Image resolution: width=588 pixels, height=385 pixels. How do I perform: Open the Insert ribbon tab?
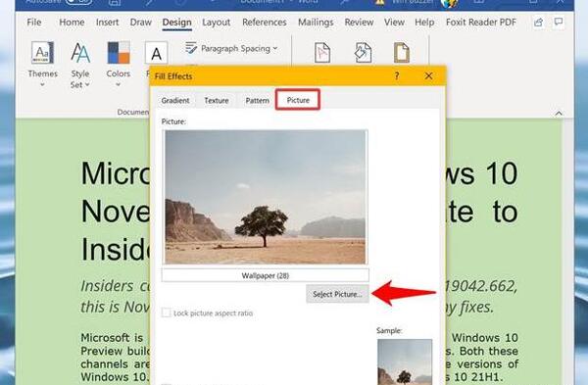107,23
